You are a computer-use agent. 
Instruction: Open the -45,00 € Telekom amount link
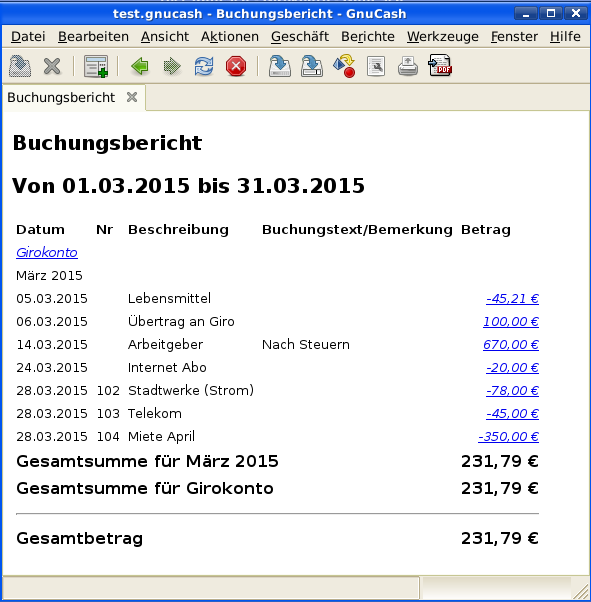pos(512,413)
